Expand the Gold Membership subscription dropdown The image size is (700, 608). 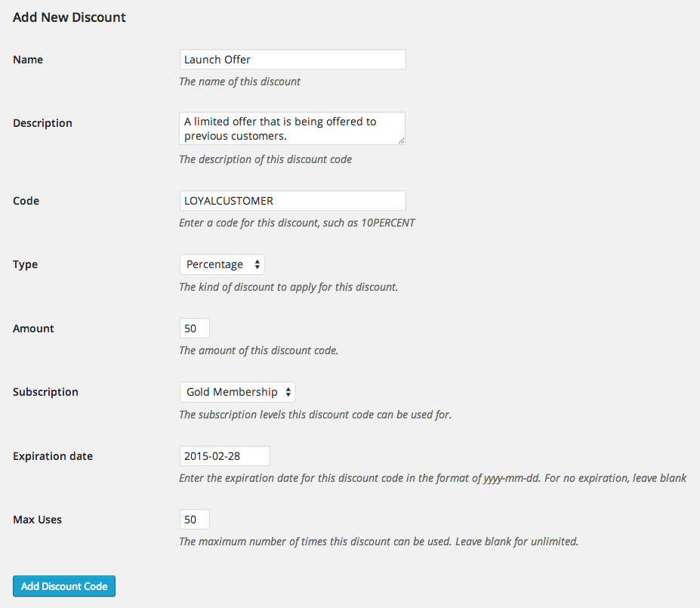coord(238,392)
